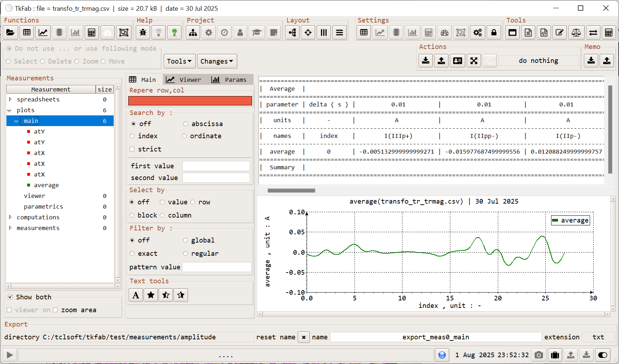Open a file using the Functions open icon
This screenshot has height=364, width=619.
(10, 33)
